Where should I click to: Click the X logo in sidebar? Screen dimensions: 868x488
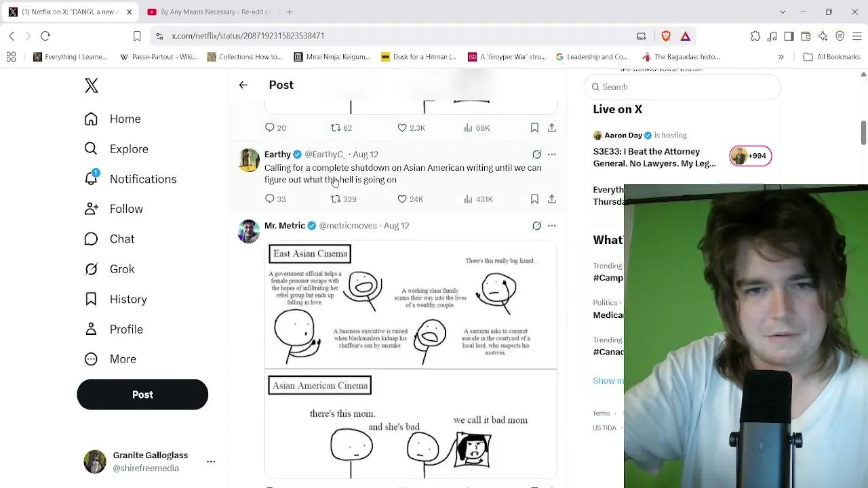[x=92, y=85]
